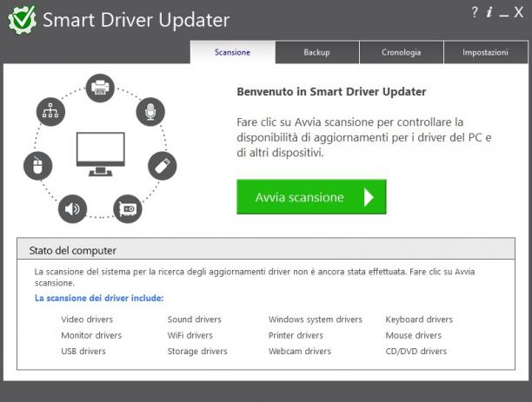
Task: Click the USB stick icon
Action: pyautogui.click(x=163, y=166)
